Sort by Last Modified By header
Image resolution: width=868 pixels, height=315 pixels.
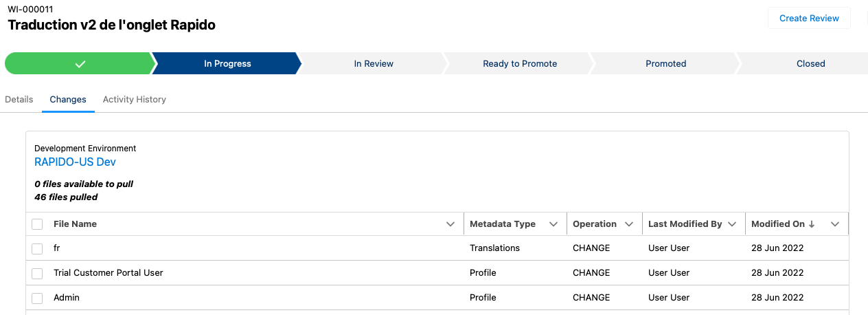tap(685, 224)
